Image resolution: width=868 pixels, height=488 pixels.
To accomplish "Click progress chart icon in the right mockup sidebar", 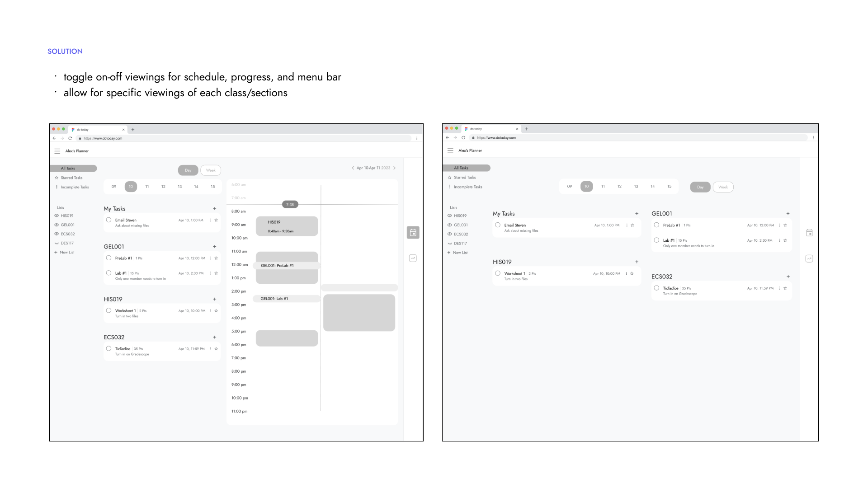I will click(x=809, y=259).
